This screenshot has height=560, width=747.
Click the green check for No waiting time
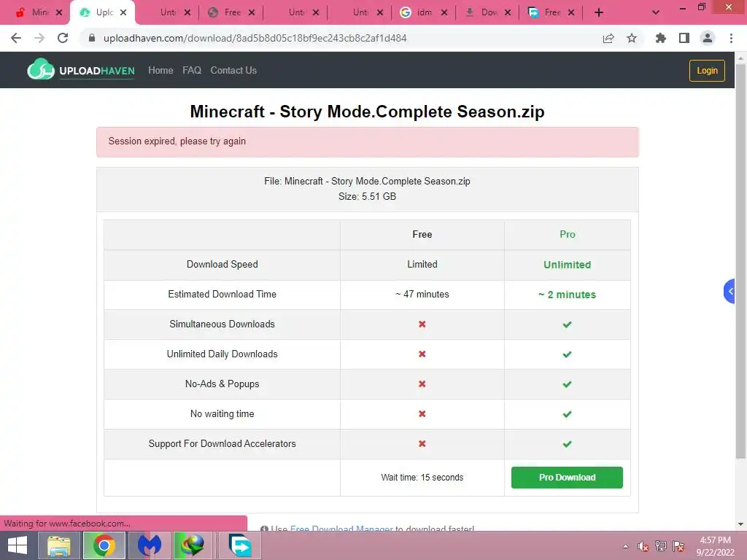[x=567, y=414]
